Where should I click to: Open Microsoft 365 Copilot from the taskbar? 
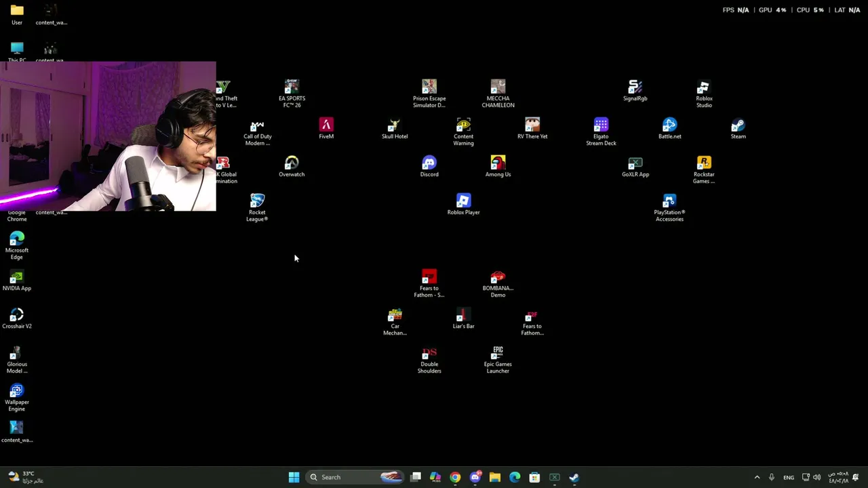point(435,477)
